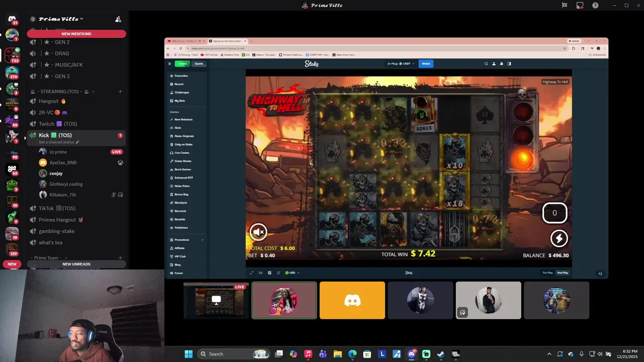Unmute the slot game sound
The image size is (644, 362).
259,232
